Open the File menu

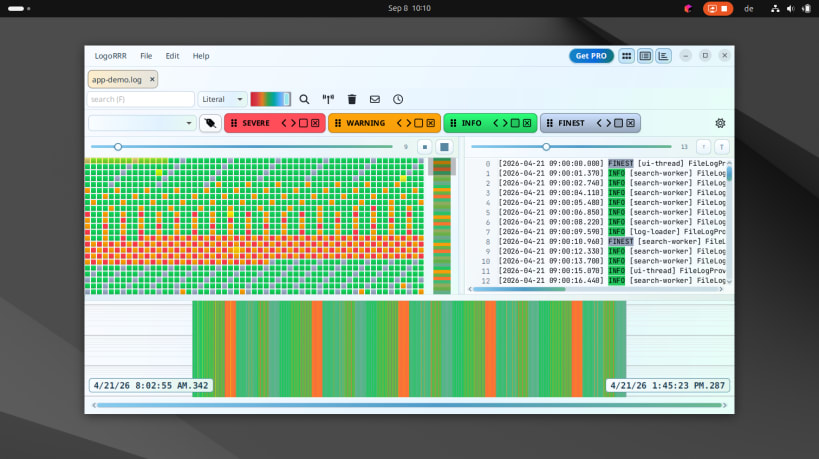tap(146, 56)
